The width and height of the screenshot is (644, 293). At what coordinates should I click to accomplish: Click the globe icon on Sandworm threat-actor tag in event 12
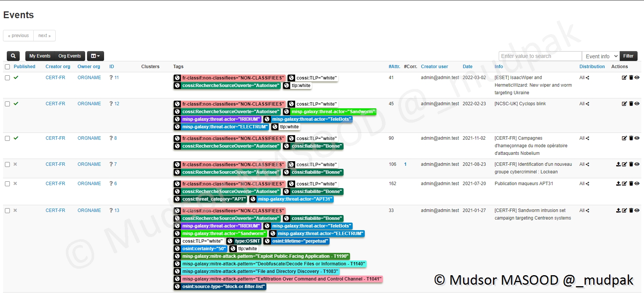pyautogui.click(x=287, y=112)
